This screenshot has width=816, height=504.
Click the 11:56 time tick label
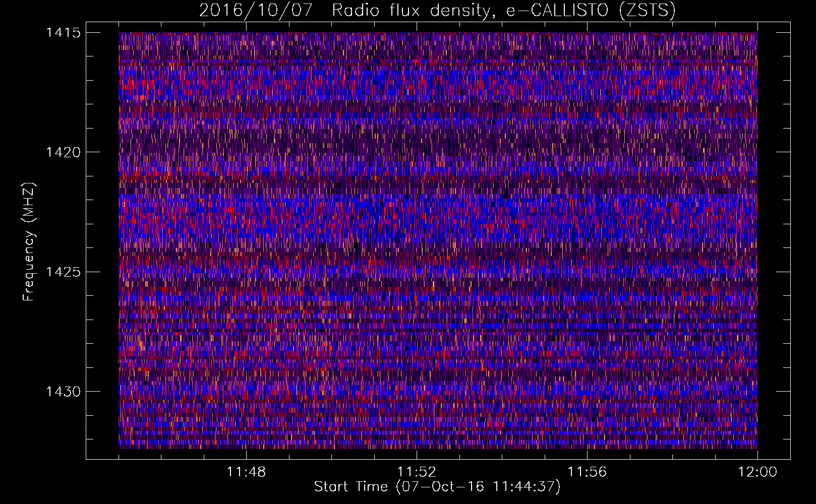coord(587,472)
